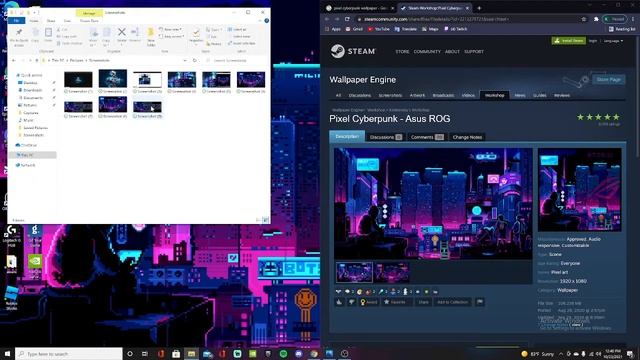Expand Explorer address bar history dropdown
Image resolution: width=640 pixels, height=360 pixels.
pos(185,60)
